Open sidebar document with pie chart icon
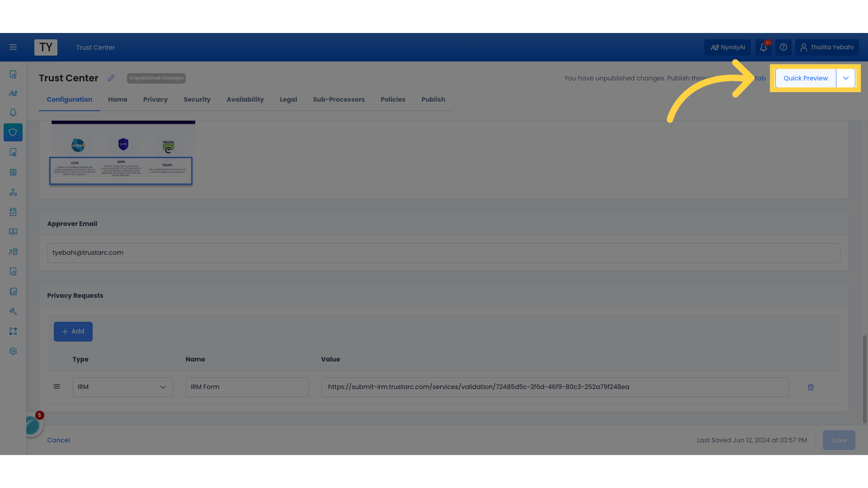868x488 pixels. 13,75
